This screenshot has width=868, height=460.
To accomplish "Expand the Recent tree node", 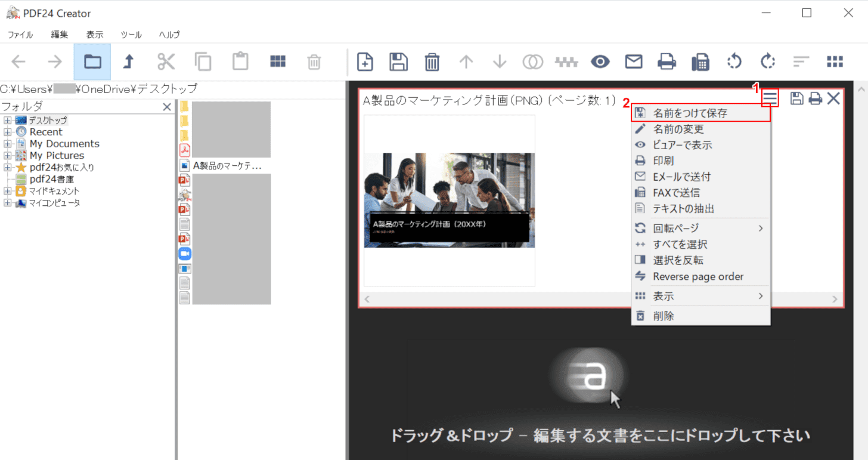I will click(7, 132).
